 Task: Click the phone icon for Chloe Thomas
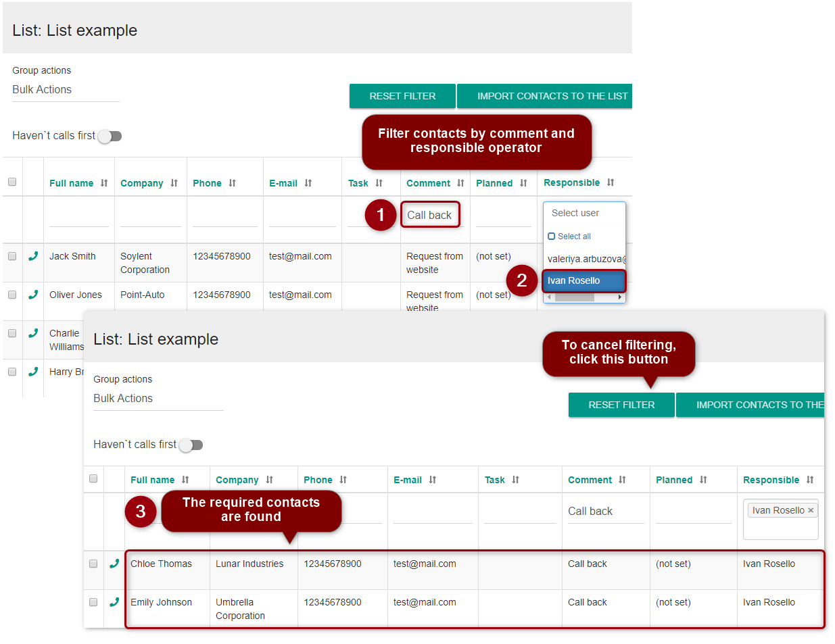pos(114,564)
